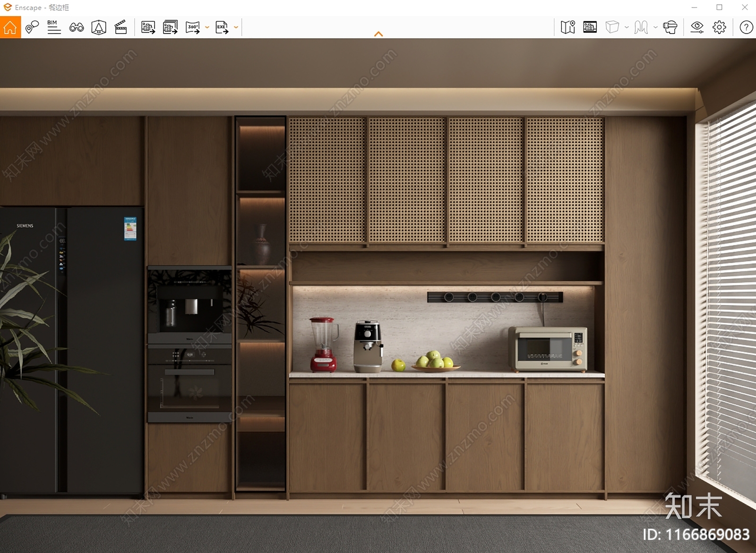Open the Video Editor clapperboard
The width and height of the screenshot is (756, 553).
point(121,27)
